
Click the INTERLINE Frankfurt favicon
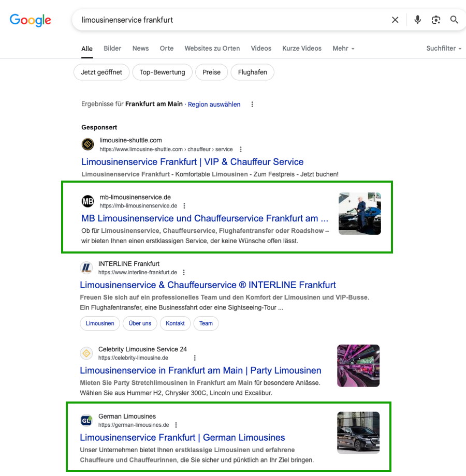click(86, 268)
